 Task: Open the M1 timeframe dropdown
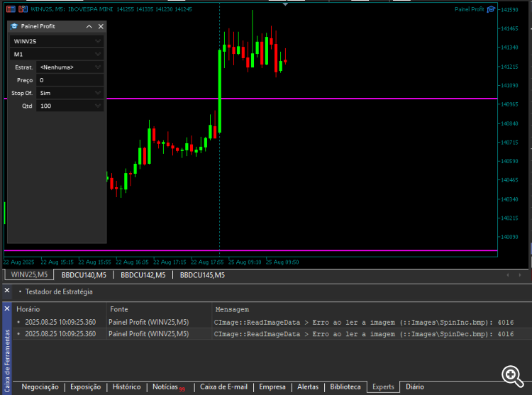coord(57,54)
